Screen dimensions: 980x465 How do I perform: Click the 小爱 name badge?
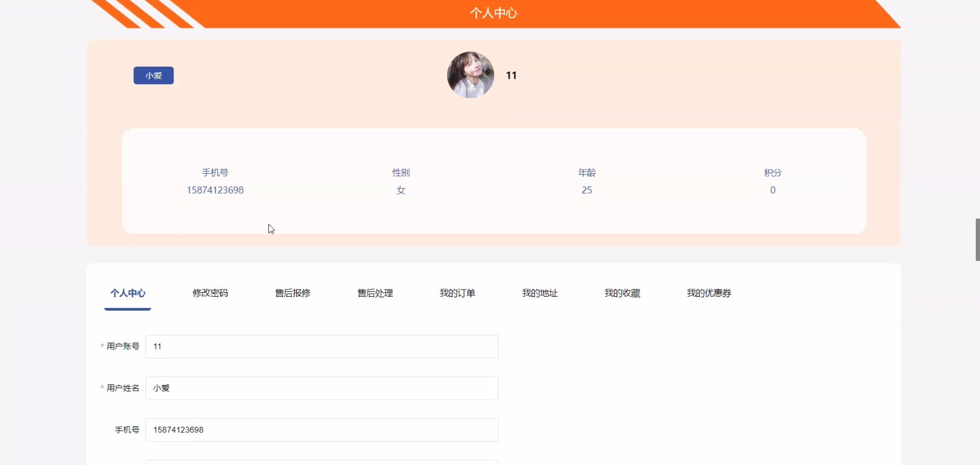click(153, 76)
